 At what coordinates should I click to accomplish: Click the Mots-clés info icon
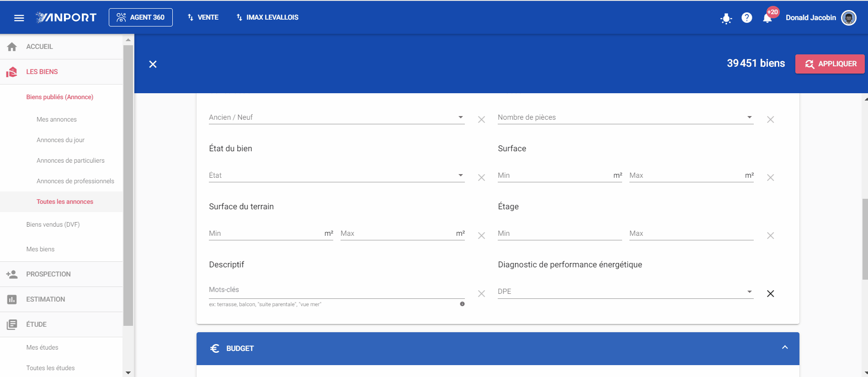(x=462, y=304)
